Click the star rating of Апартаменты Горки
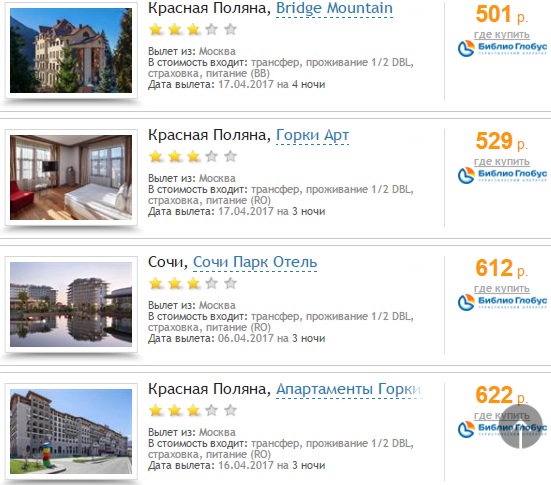This screenshot has width=551, height=485. pyautogui.click(x=193, y=410)
